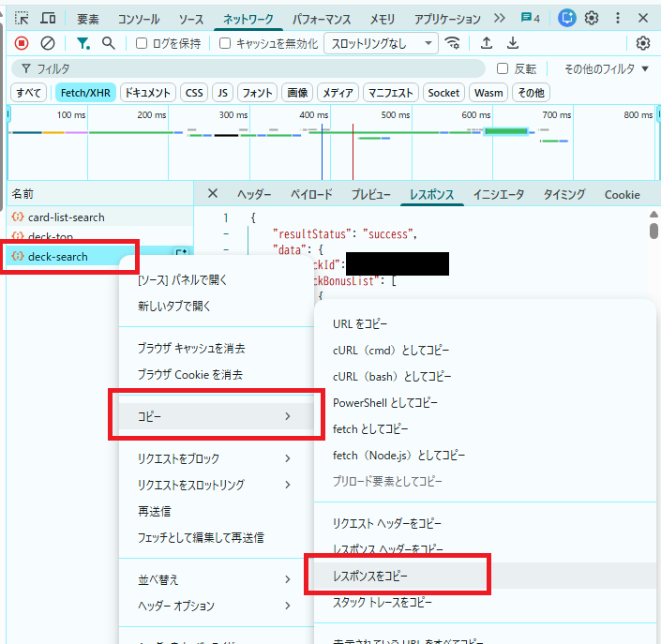Select the card-list-search request
Image resolution: width=661 pixels, height=644 pixels.
(x=100, y=217)
